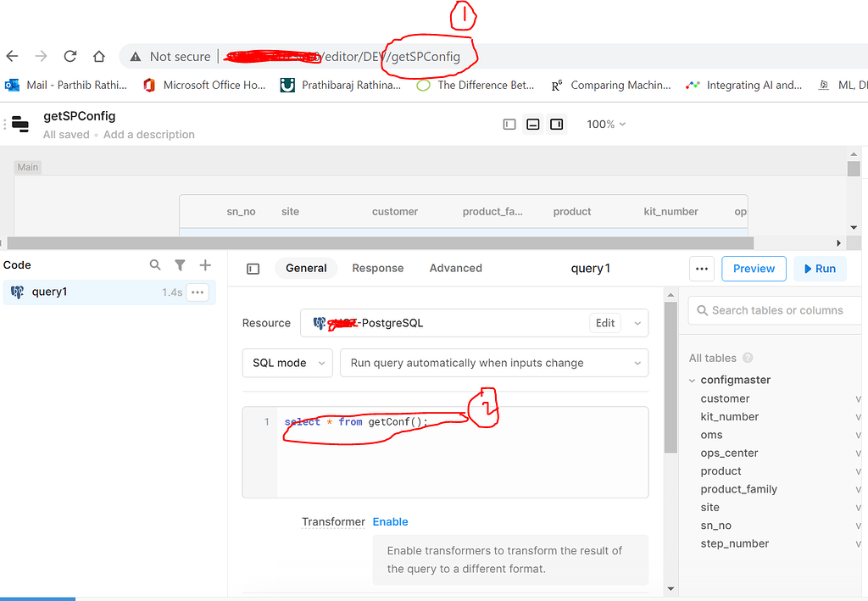Click the Enable transformer link
Image resolution: width=868 pixels, height=601 pixels.
(390, 522)
